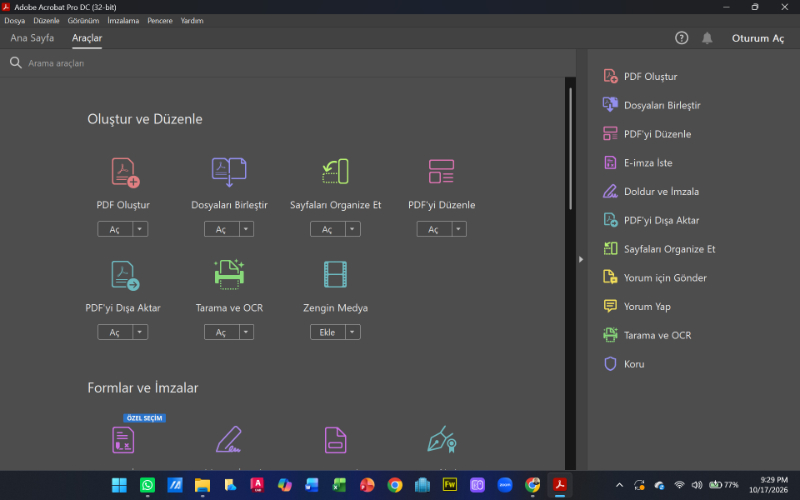Open Zoom from the taskbar
This screenshot has height=500, width=800.
point(505,485)
